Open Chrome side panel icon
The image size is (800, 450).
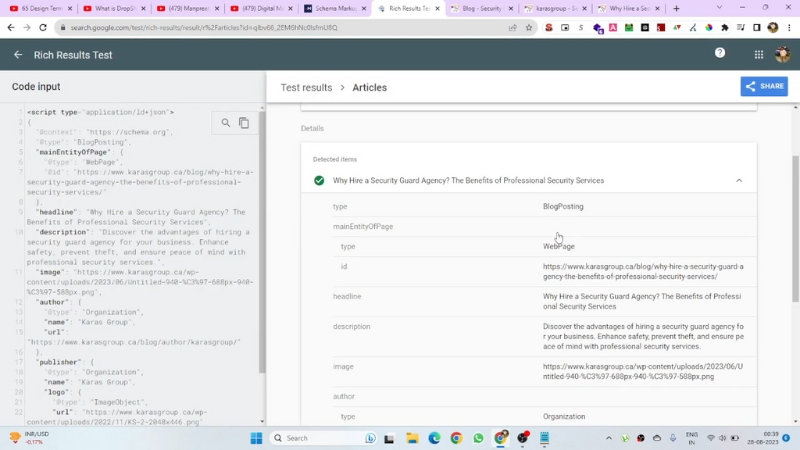click(x=757, y=28)
